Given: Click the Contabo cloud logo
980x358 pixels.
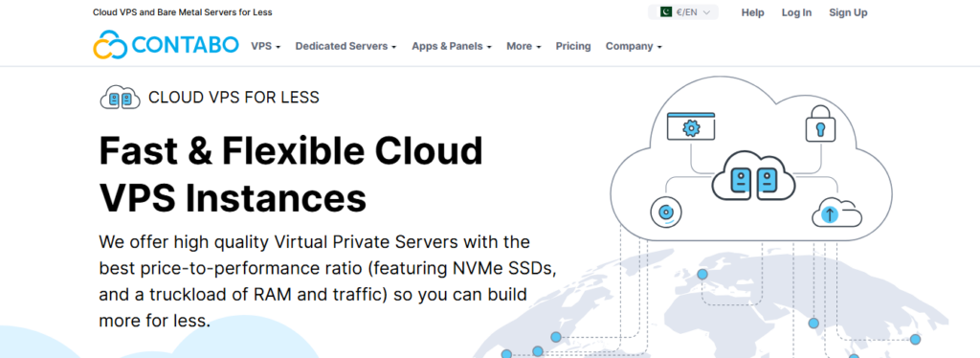Looking at the screenshot, I should (x=111, y=45).
